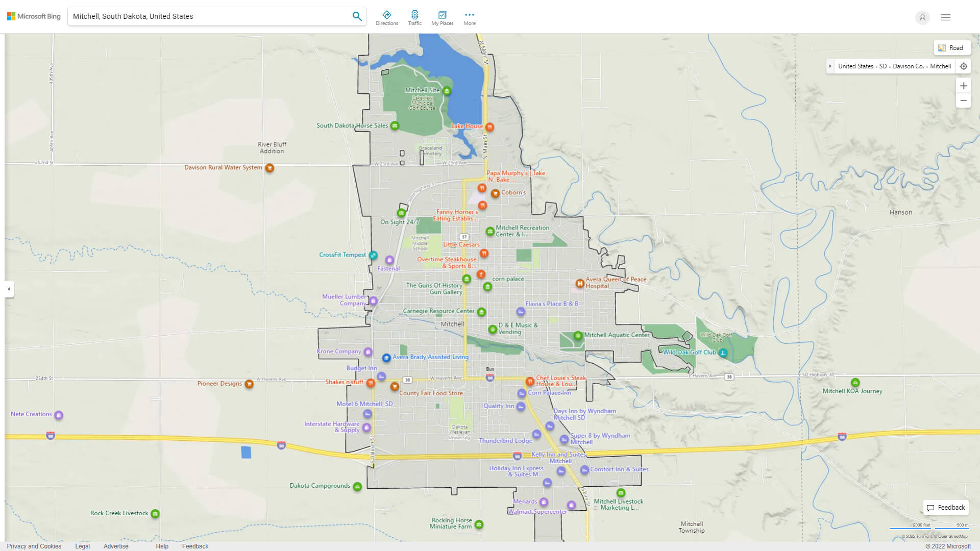Click the zoom out button on map
This screenshot has width=980, height=551.
pyautogui.click(x=964, y=100)
